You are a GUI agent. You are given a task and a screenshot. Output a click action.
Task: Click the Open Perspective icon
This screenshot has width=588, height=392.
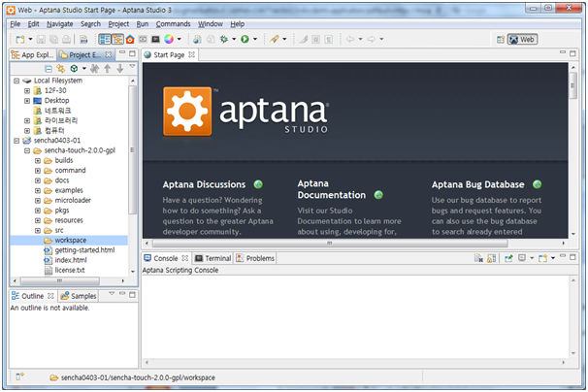(501, 40)
